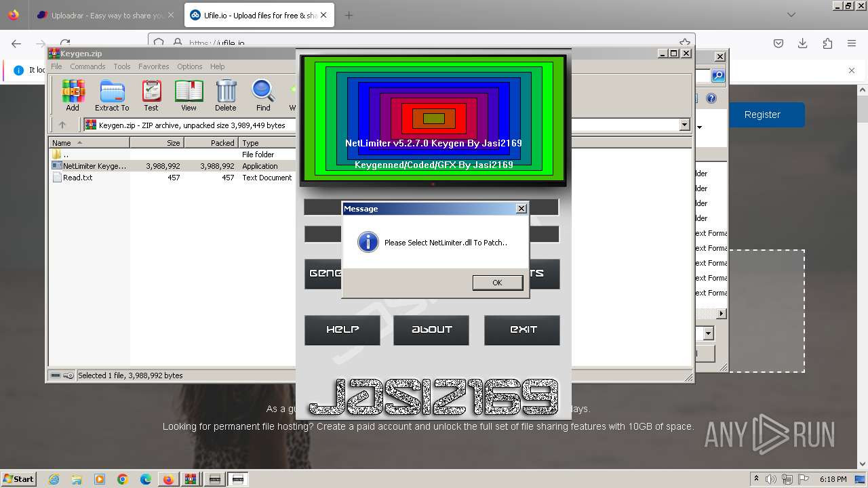Open Internet Explorer from taskbar
This screenshot has height=488, width=868.
point(54,479)
